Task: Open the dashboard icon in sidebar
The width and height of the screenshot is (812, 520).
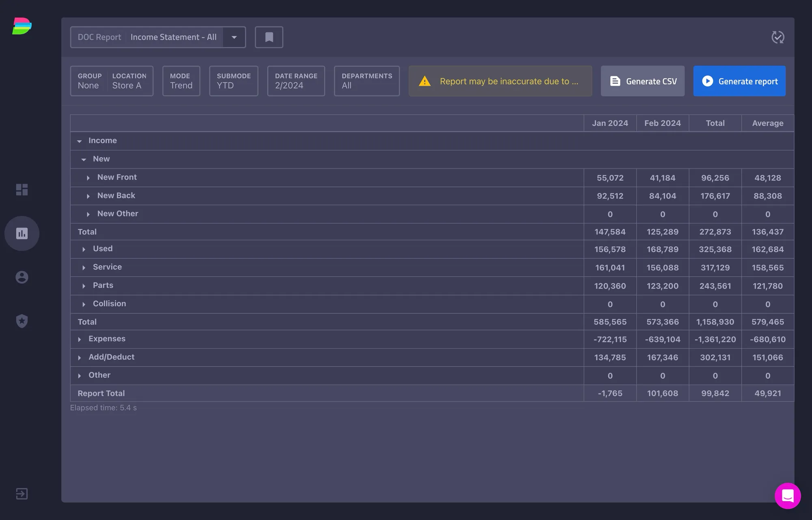Action: (x=22, y=190)
